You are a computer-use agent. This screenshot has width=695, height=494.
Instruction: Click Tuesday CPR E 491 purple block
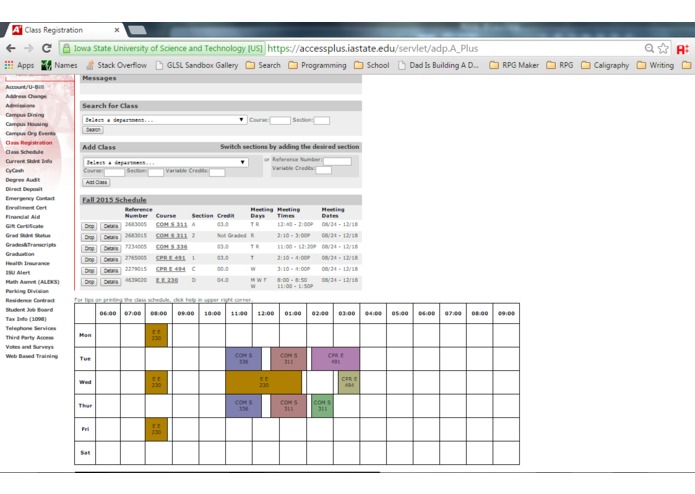(x=336, y=359)
